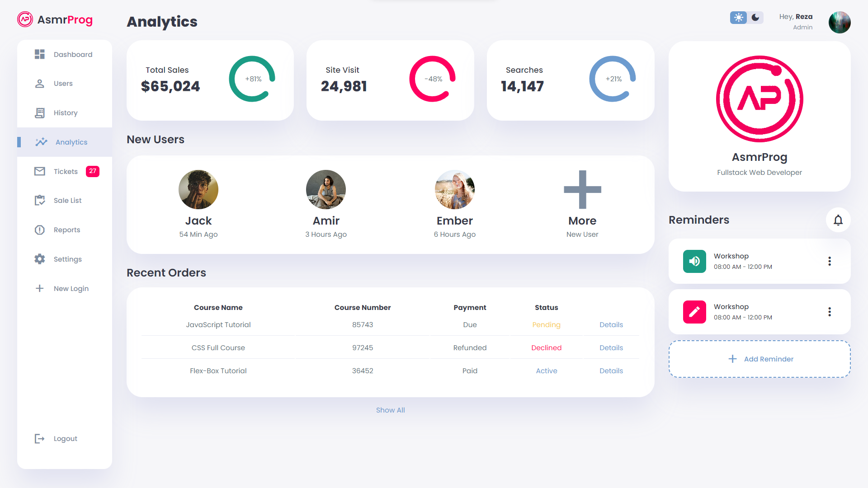Viewport: 868px width, 488px height.
Task: Click the Logout exit icon
Action: tap(40, 438)
